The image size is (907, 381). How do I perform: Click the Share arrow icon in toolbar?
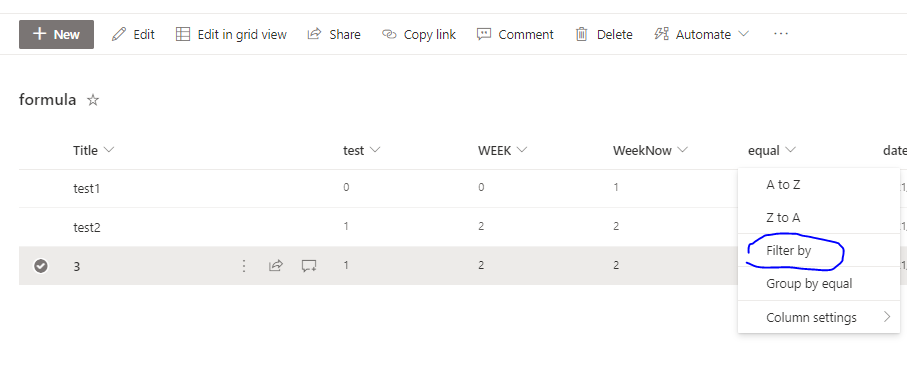point(314,34)
